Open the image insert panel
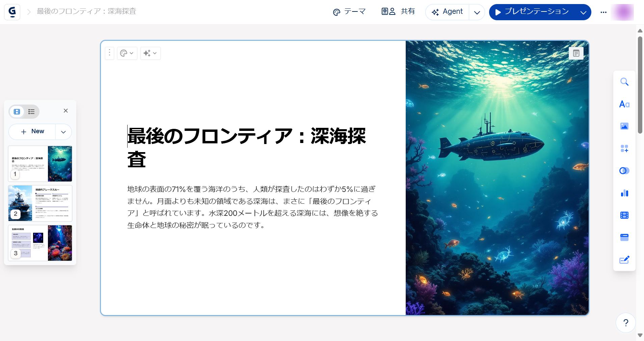The image size is (644, 341). (x=624, y=126)
